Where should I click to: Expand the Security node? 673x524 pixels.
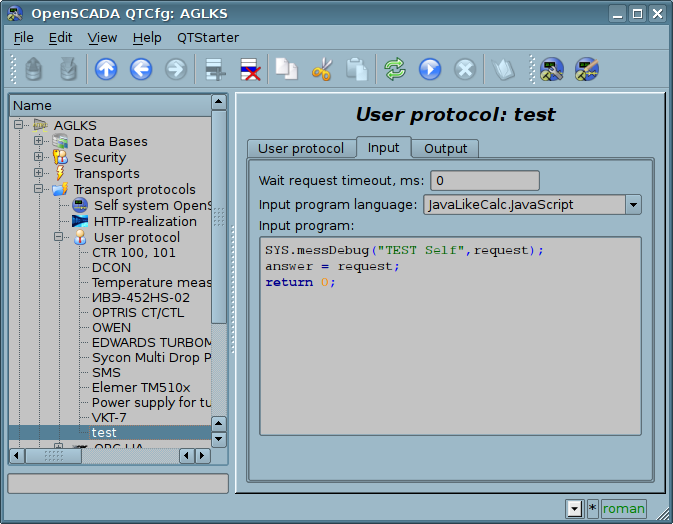coord(38,157)
